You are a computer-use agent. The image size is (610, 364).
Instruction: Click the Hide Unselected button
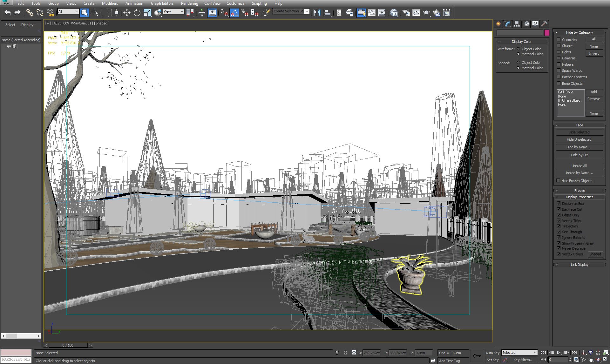(x=579, y=139)
